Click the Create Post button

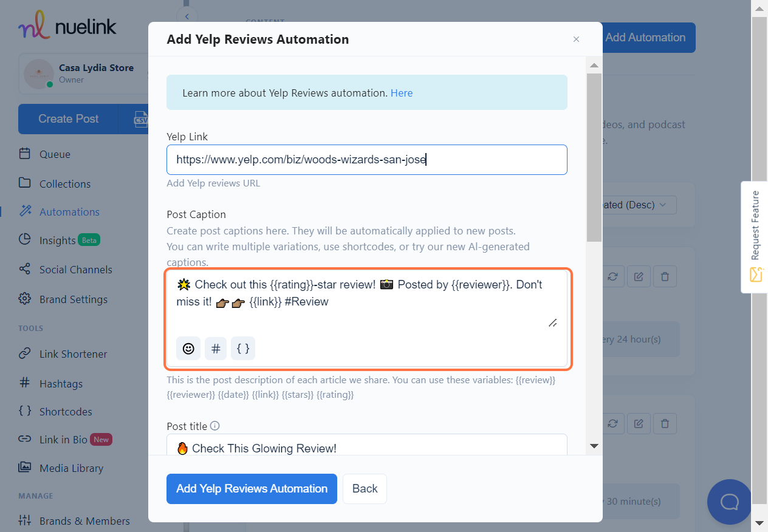coord(68,119)
